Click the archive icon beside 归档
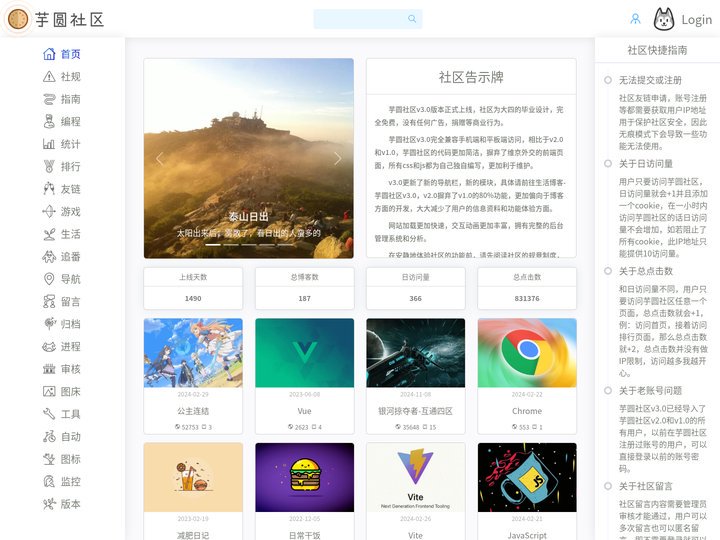720x540 pixels. [49, 324]
